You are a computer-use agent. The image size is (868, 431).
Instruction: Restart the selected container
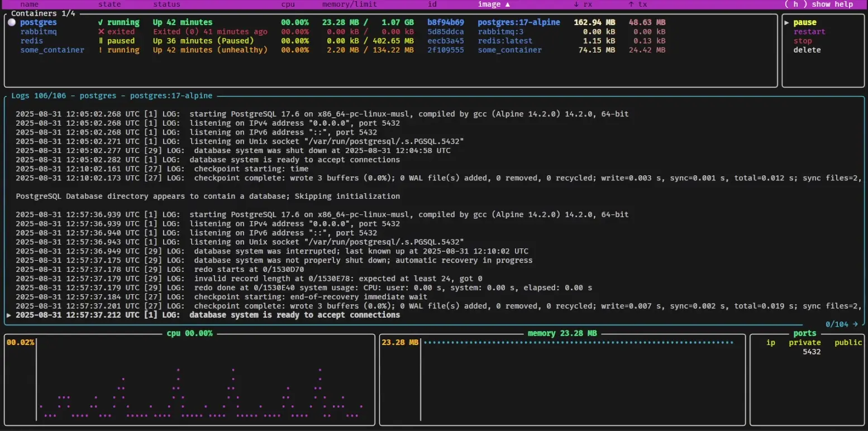pos(809,32)
